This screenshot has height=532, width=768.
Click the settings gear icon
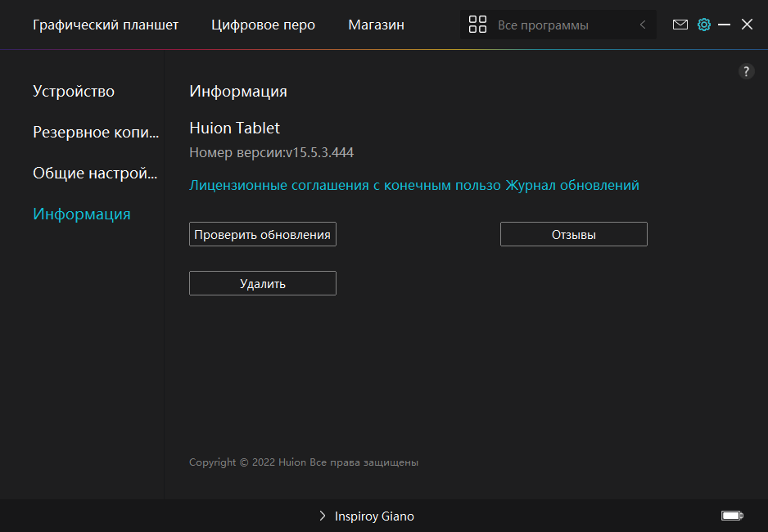[704, 25]
